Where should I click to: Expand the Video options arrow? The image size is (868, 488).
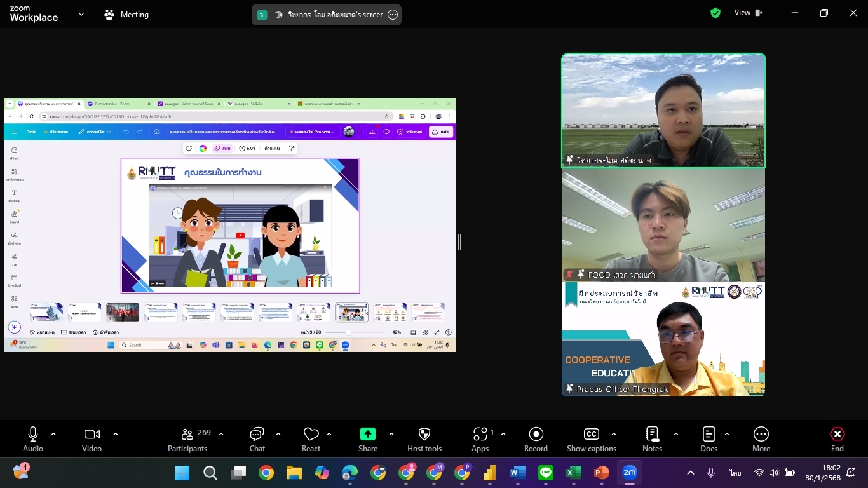(116, 434)
